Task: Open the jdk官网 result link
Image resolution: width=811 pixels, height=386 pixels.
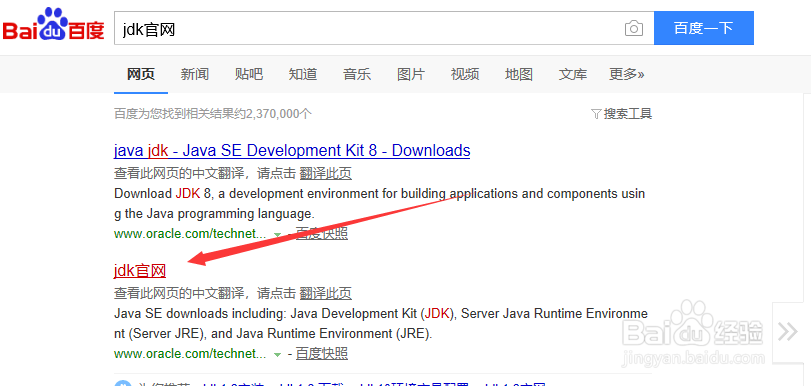Action: 140,271
